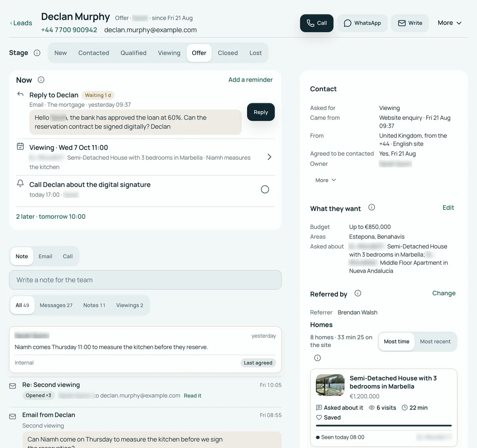This screenshot has width=477, height=448.
Task: Click the Write button
Action: coord(410,23)
